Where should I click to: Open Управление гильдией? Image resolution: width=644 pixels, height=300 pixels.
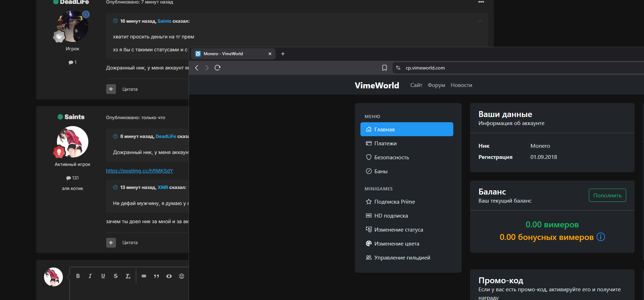pyautogui.click(x=407, y=257)
